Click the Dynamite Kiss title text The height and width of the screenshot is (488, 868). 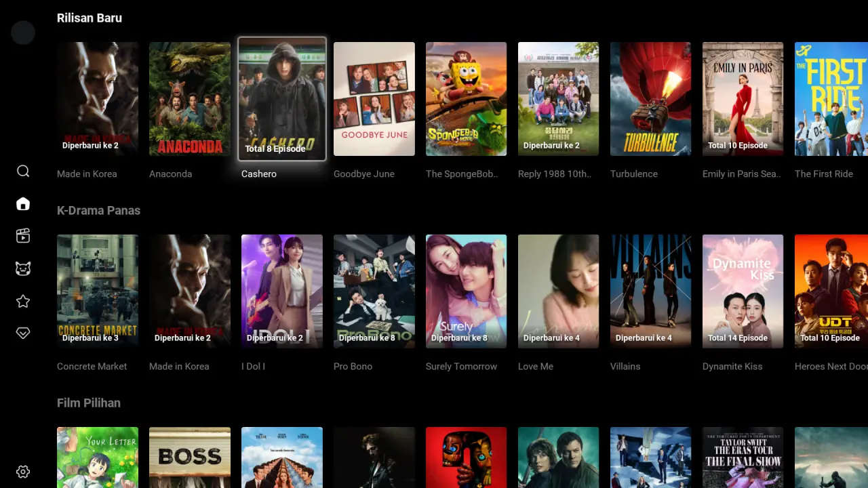click(x=732, y=366)
